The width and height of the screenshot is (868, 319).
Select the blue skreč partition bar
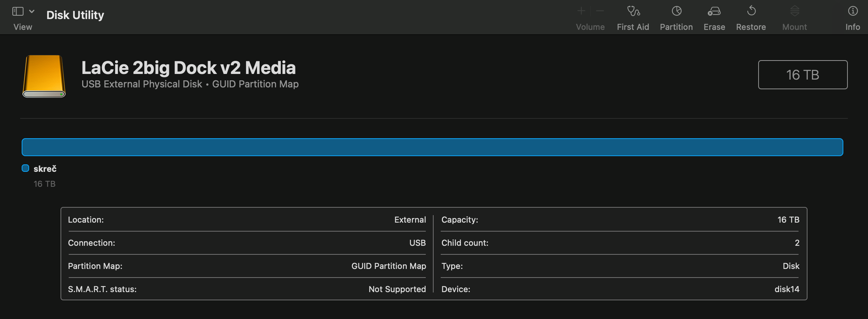pyautogui.click(x=432, y=147)
